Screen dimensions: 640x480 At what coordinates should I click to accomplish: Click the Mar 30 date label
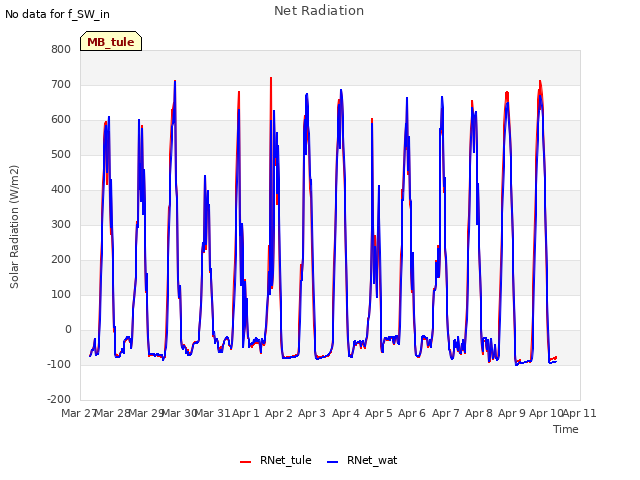[x=180, y=413]
